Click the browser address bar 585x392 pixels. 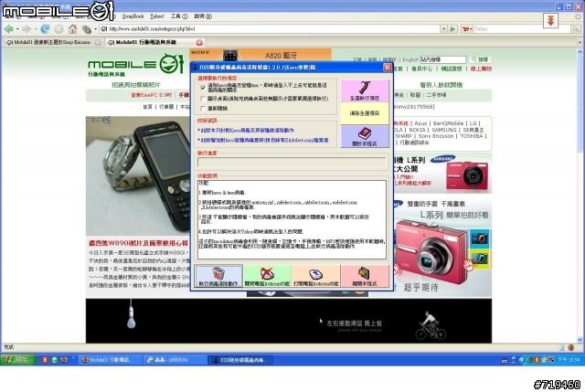(x=272, y=28)
